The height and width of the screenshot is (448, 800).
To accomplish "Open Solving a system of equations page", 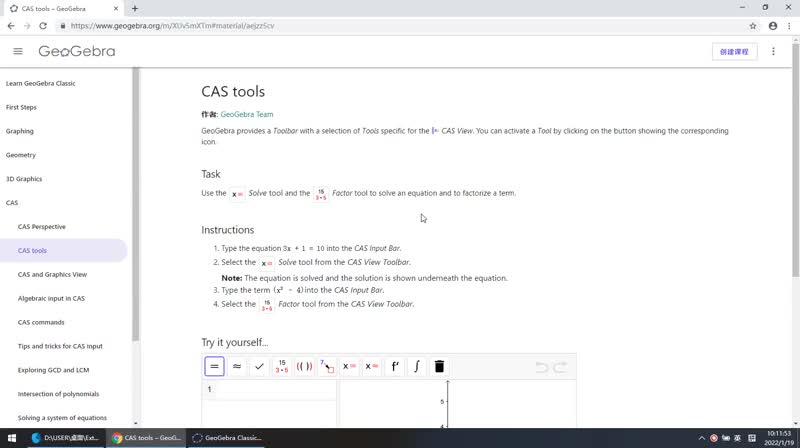I will pyautogui.click(x=62, y=418).
